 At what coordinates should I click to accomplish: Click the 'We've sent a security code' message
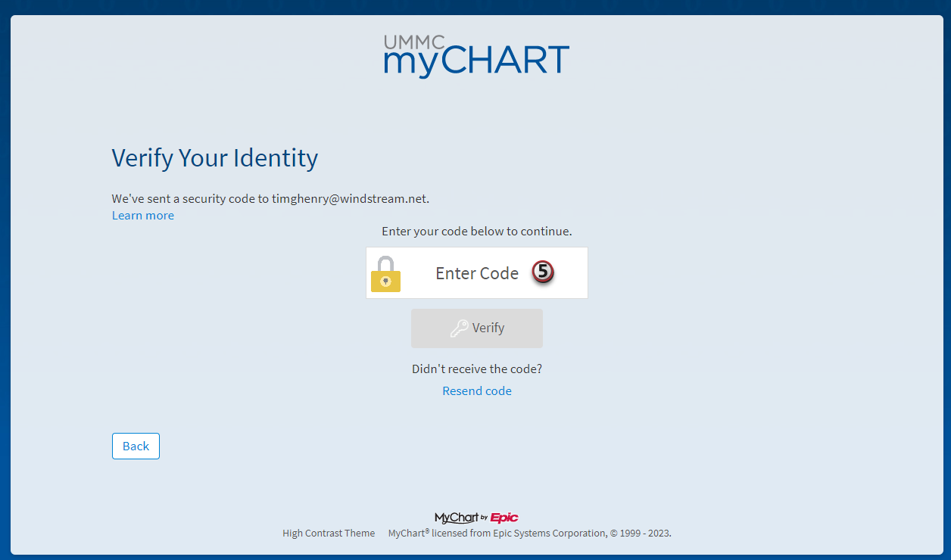coord(189,199)
